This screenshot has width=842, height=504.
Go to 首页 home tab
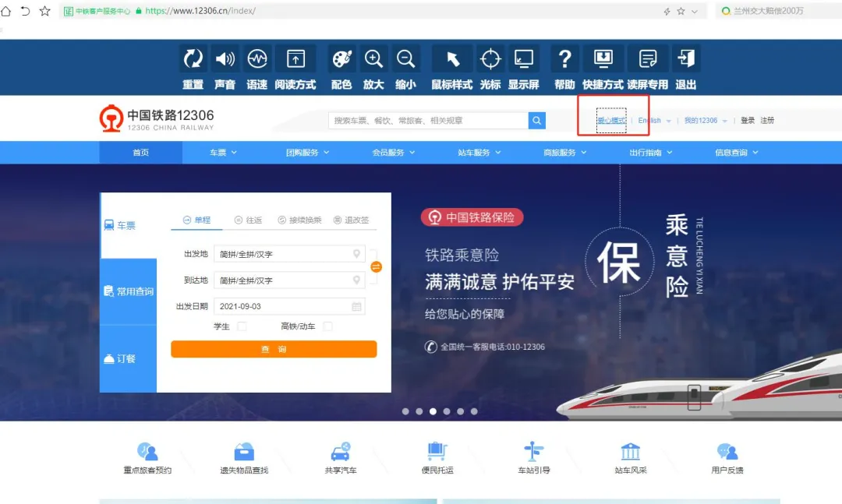140,153
